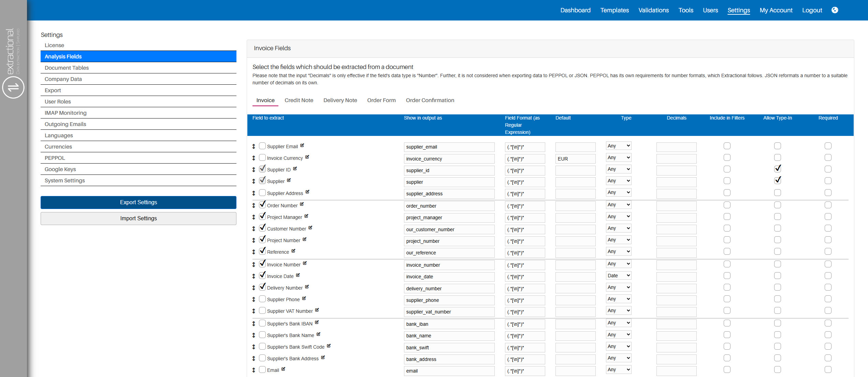The width and height of the screenshot is (868, 377).
Task: Open the Type dropdown for Supplier Email
Action: tap(618, 146)
